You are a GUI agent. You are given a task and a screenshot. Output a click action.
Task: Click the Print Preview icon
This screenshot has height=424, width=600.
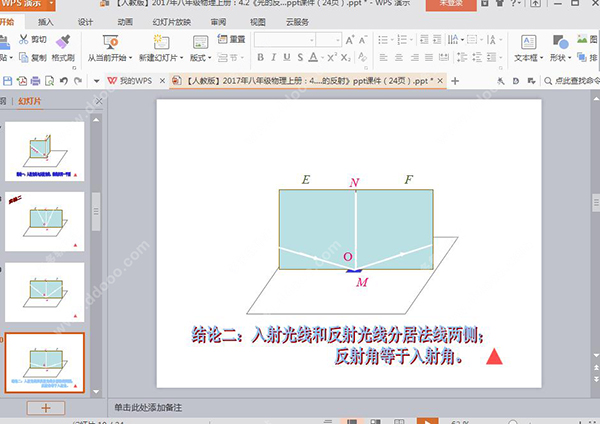point(49,81)
